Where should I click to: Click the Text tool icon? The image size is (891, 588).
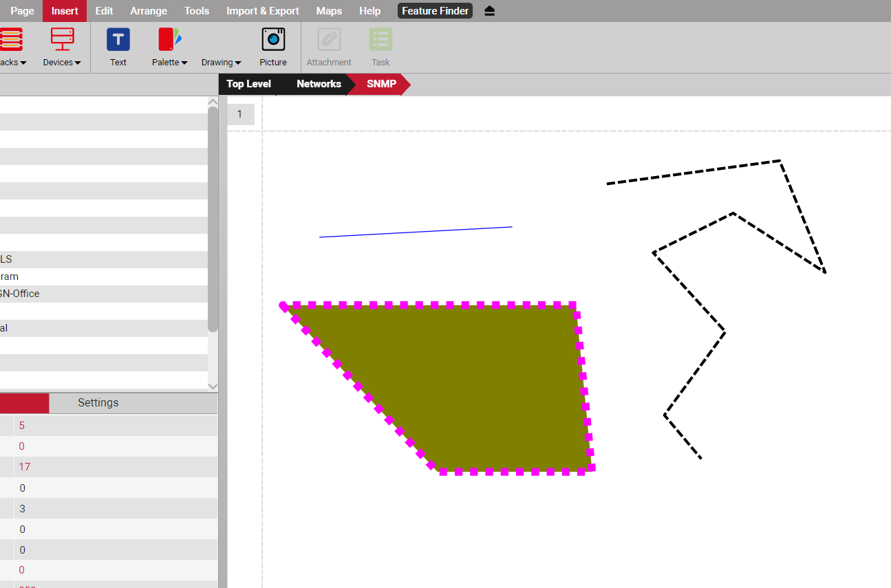pos(118,40)
